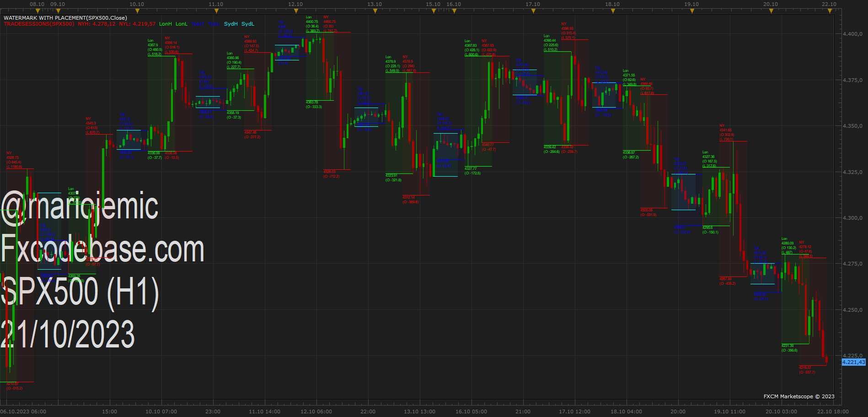Click the highlighted current price 4.221,43
This screenshot has width=868, height=417.
click(854, 362)
